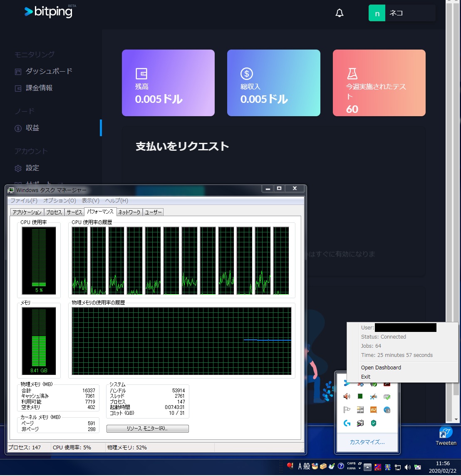Open the notification bell icon
Image resolution: width=461 pixels, height=476 pixels.
pyautogui.click(x=339, y=13)
